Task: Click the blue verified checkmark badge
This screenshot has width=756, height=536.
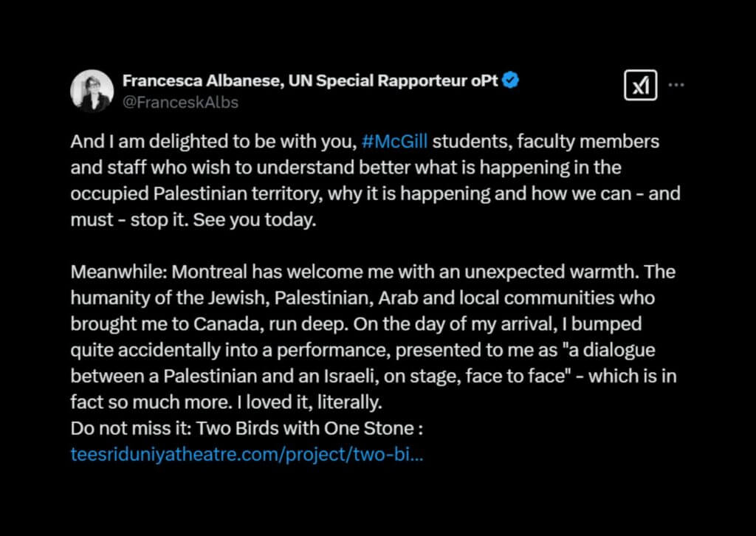Action: click(x=510, y=81)
